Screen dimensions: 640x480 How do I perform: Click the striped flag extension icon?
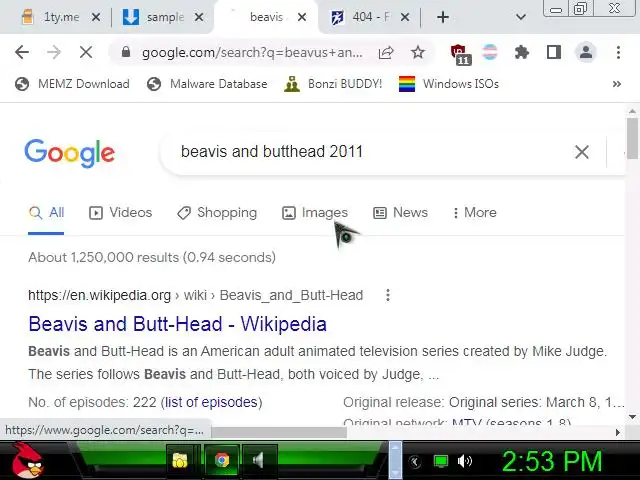[490, 52]
